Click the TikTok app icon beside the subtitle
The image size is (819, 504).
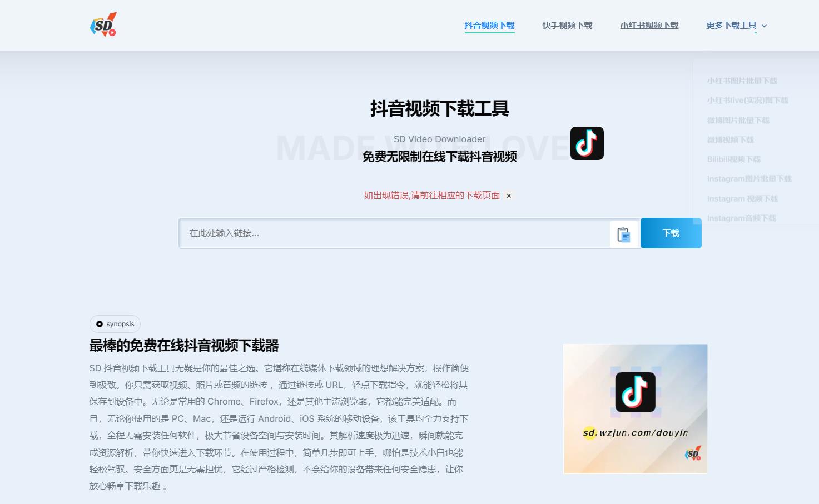[x=587, y=143]
